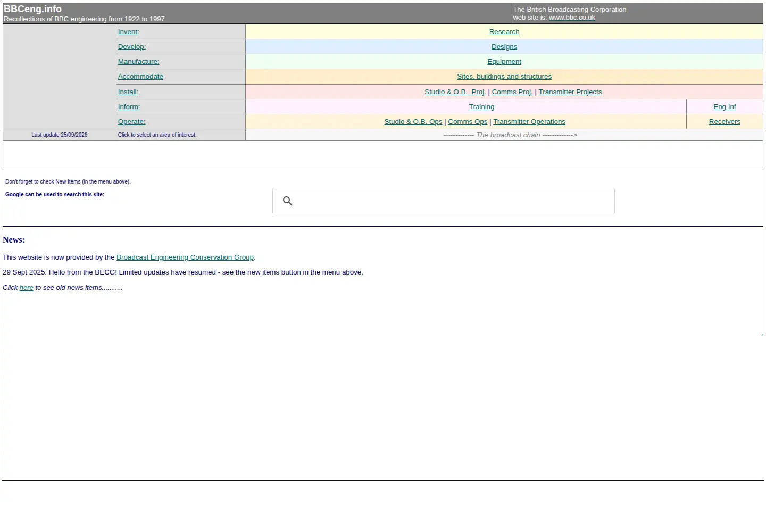The width and height of the screenshot is (766, 532).
Task: Open the Transmitter Projects link
Action: (x=570, y=92)
